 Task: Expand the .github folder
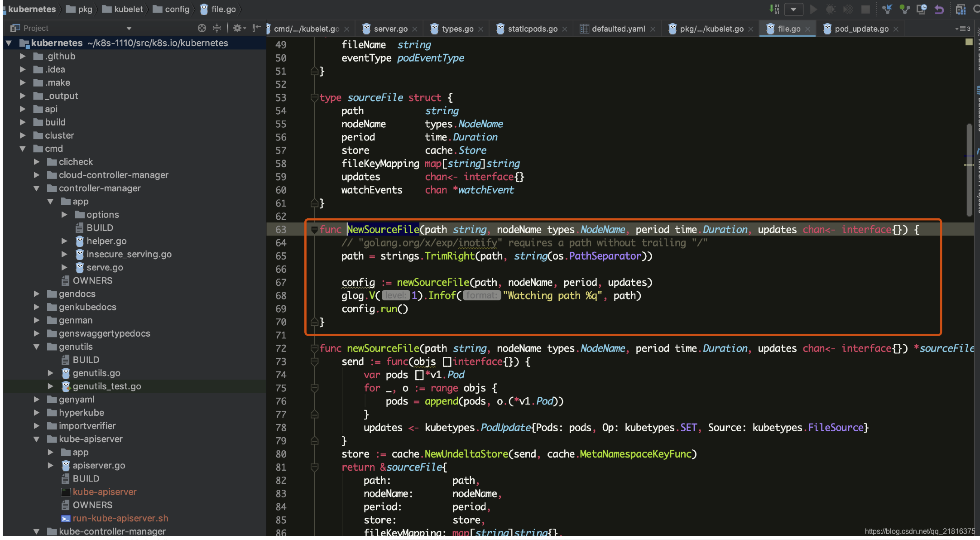(22, 56)
